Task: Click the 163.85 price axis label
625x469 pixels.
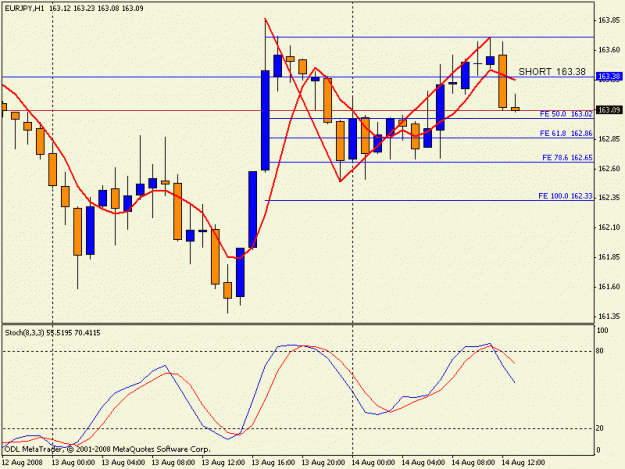Action: [609, 20]
